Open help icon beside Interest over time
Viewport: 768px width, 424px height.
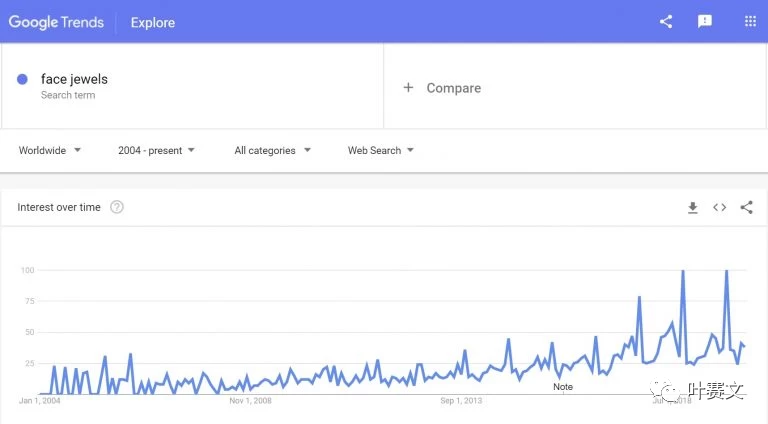click(x=117, y=207)
